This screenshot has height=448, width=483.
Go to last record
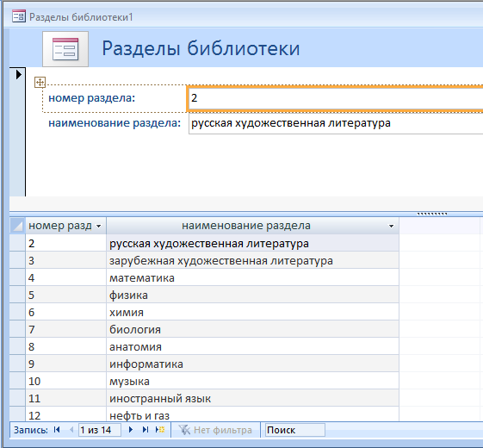tap(146, 430)
